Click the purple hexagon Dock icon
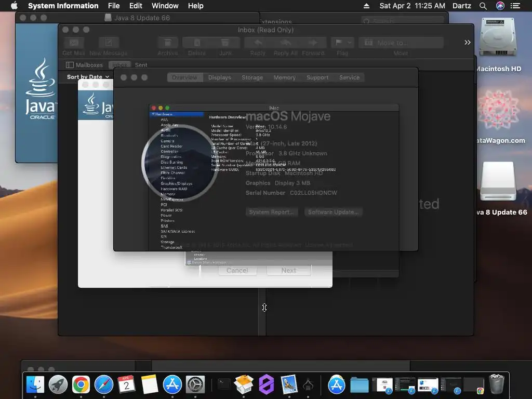Screen dimensions: 532x399 (267, 385)
